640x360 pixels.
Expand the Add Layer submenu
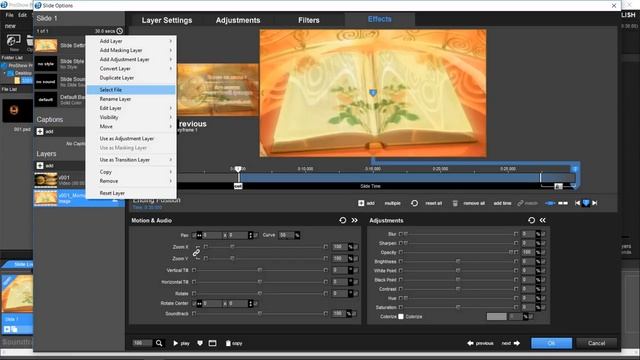[x=131, y=41]
